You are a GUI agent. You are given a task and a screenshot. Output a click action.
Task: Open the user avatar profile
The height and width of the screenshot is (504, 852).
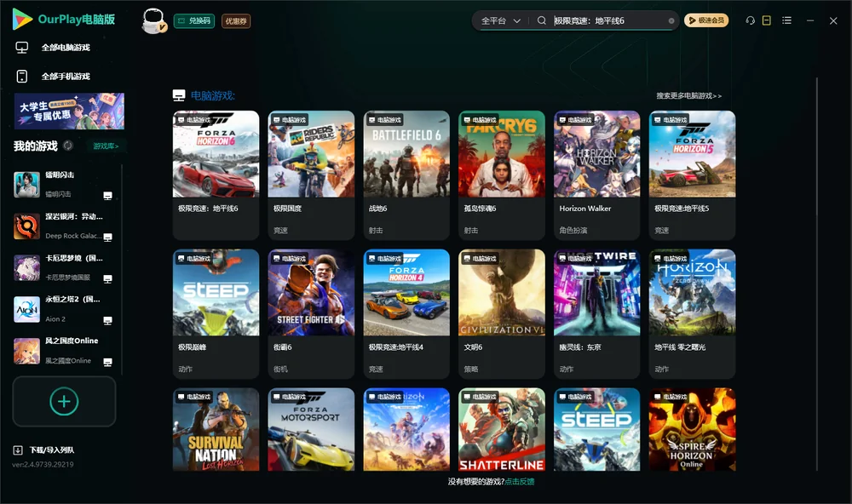tap(153, 20)
